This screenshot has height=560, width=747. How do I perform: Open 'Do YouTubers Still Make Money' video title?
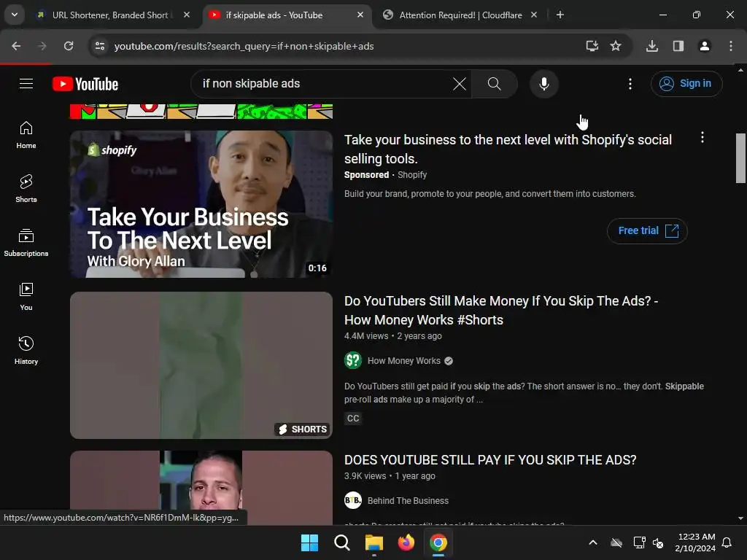pos(501,311)
